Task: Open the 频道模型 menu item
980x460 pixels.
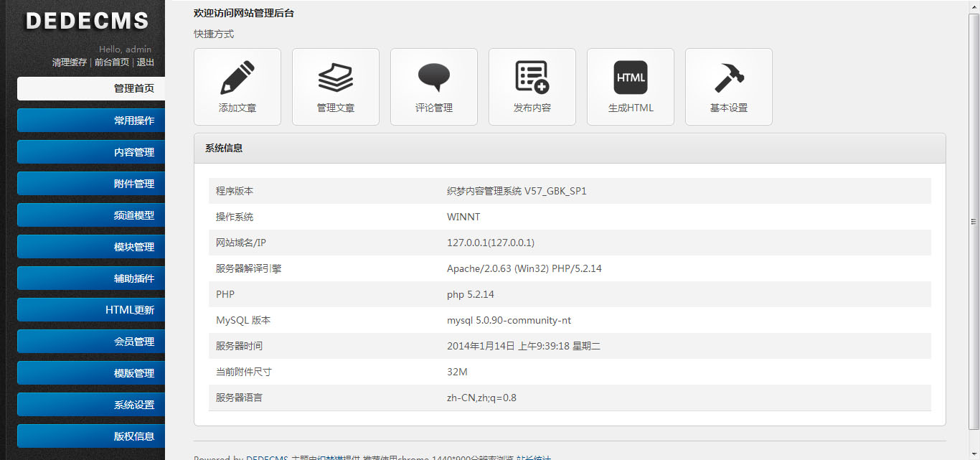Action: (x=91, y=215)
